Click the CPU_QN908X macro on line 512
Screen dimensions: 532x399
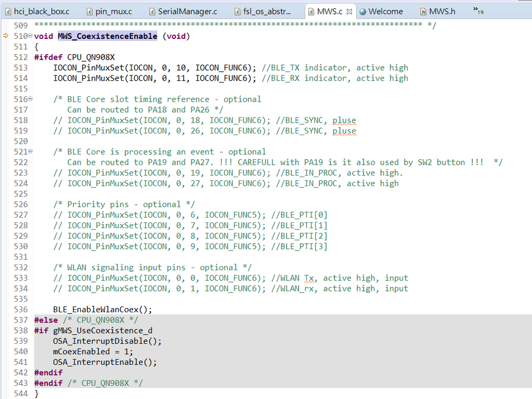(x=91, y=57)
